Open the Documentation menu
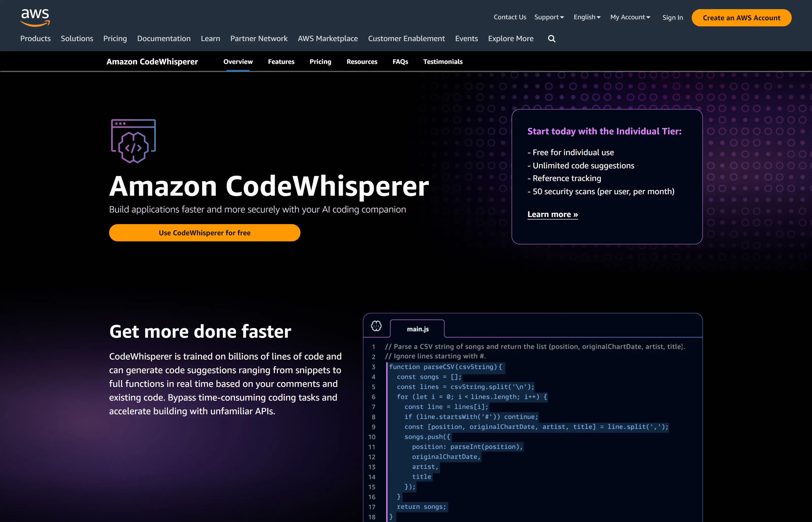Viewport: 812px width, 522px height. point(164,39)
